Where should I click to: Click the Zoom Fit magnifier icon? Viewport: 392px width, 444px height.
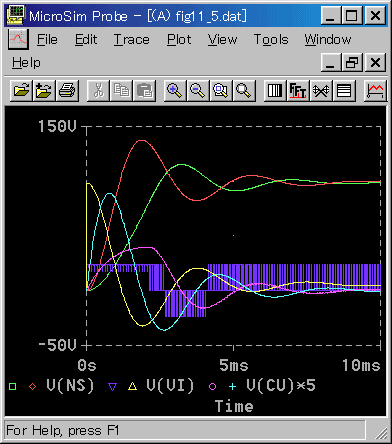tap(244, 90)
